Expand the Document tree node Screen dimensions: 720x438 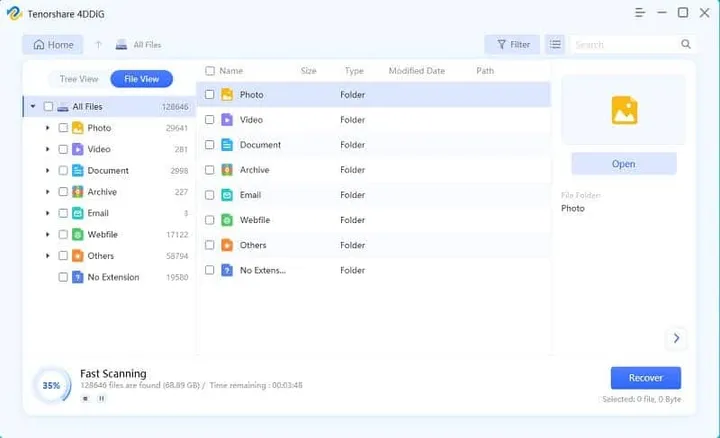[x=47, y=171]
